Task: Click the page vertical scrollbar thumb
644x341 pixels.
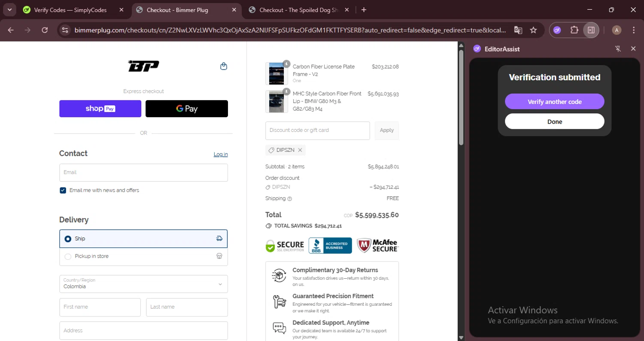Action: (x=461, y=97)
